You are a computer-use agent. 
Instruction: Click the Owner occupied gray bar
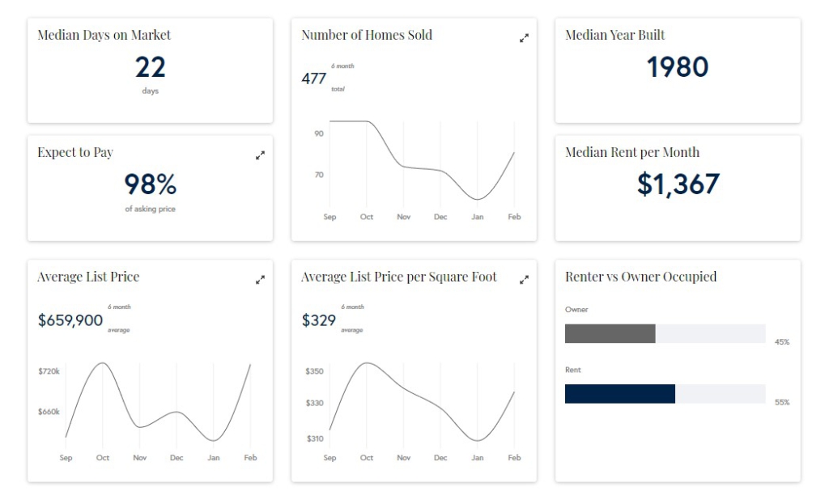pyautogui.click(x=610, y=333)
